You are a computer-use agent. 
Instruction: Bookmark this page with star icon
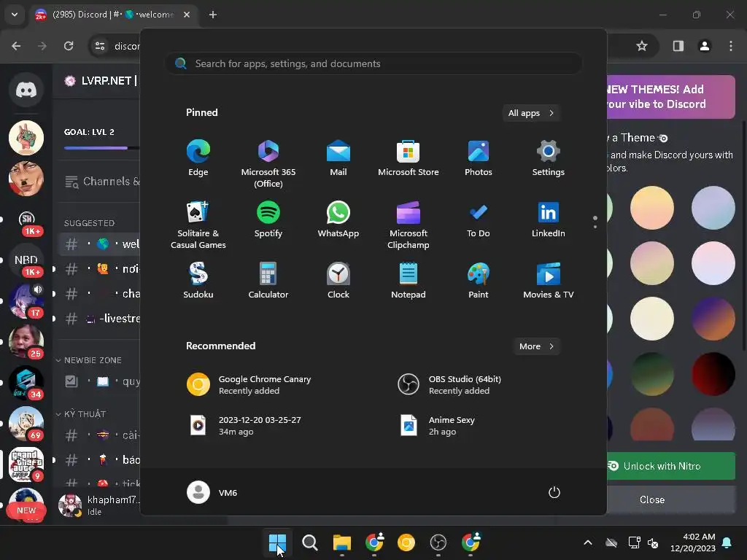(642, 46)
